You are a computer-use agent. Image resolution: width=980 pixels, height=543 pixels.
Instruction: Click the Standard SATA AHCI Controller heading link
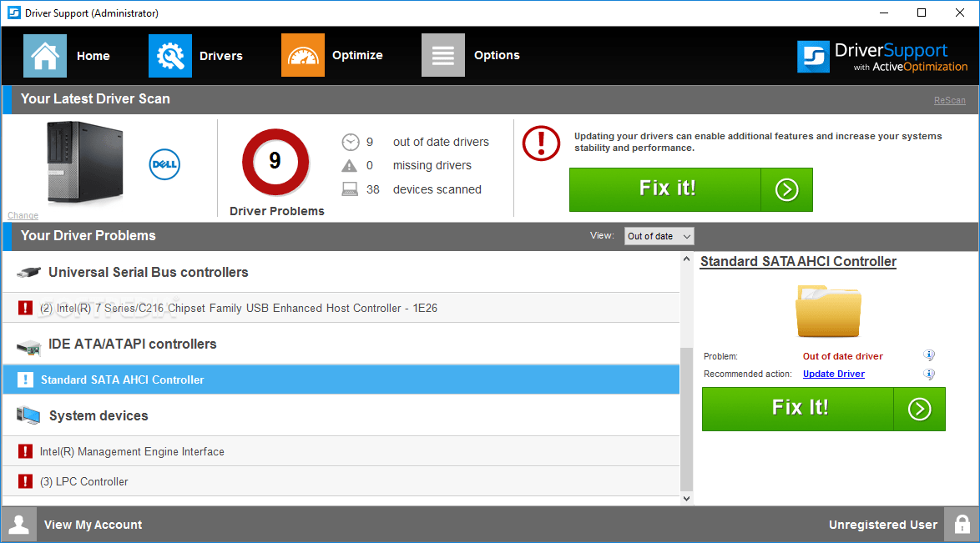798,262
